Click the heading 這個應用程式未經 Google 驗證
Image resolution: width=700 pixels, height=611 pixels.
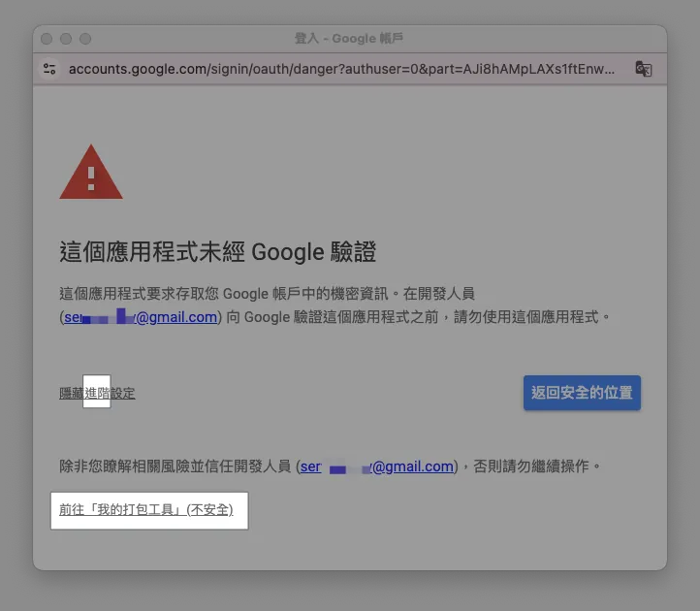[217, 252]
